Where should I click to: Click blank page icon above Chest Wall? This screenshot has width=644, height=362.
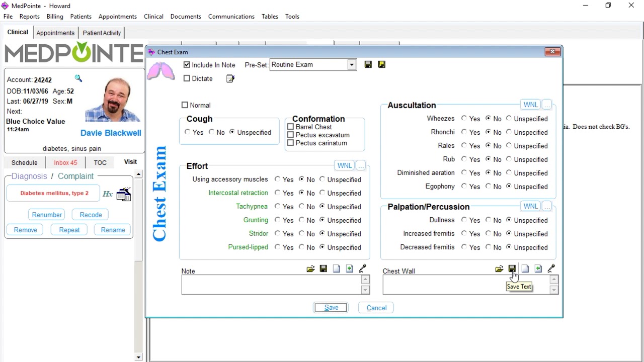[525, 269]
